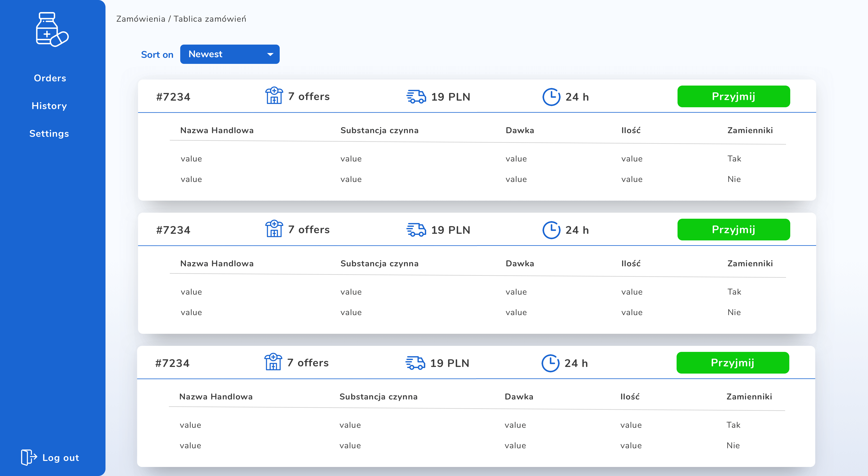The image size is (868, 476).
Task: Open the Orders menu item
Action: coord(50,78)
